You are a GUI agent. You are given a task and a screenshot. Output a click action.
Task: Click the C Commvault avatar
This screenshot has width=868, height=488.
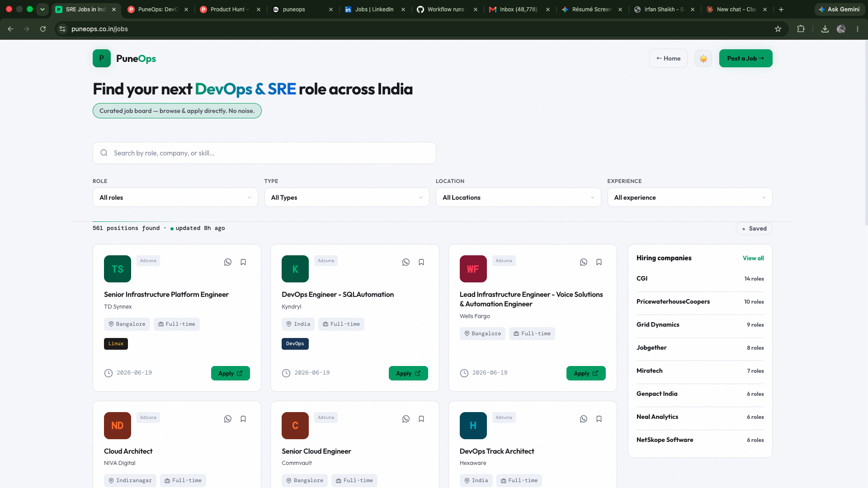point(295,426)
